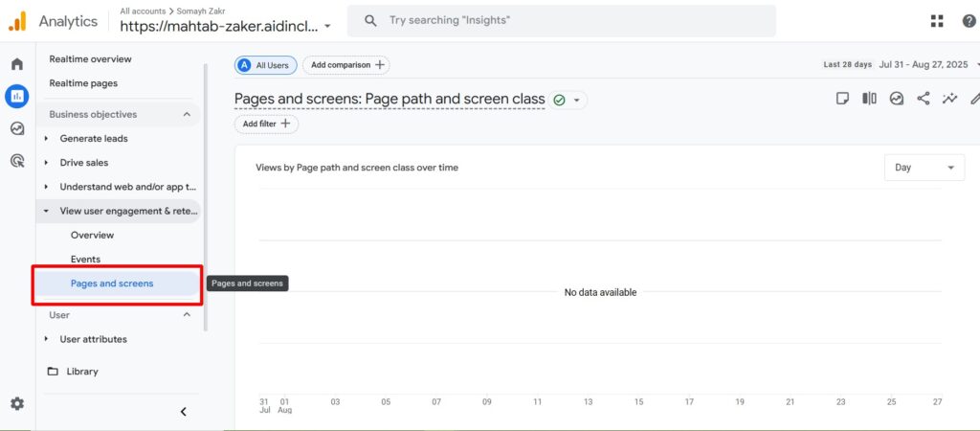Expand the Generate leads section
The height and width of the screenshot is (431, 980).
pos(46,139)
